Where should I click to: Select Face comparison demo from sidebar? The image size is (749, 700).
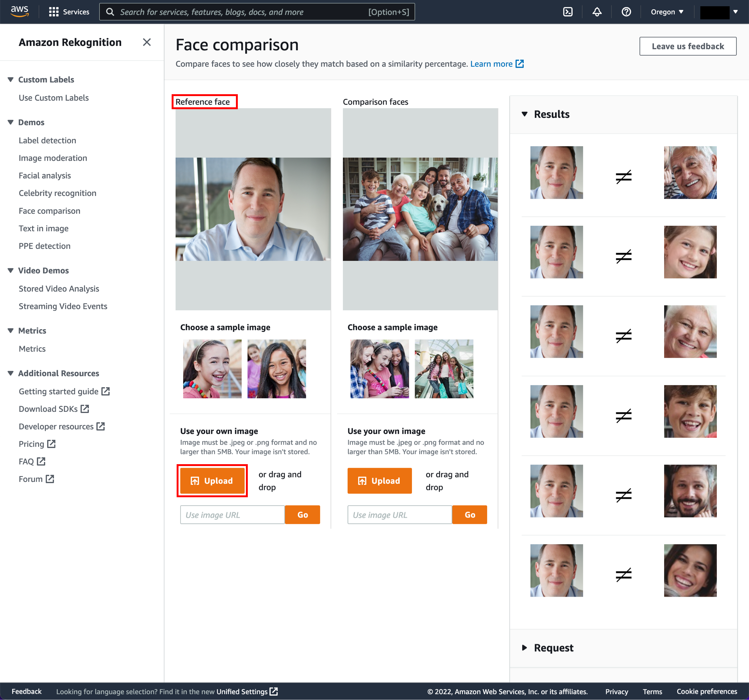[x=49, y=211]
